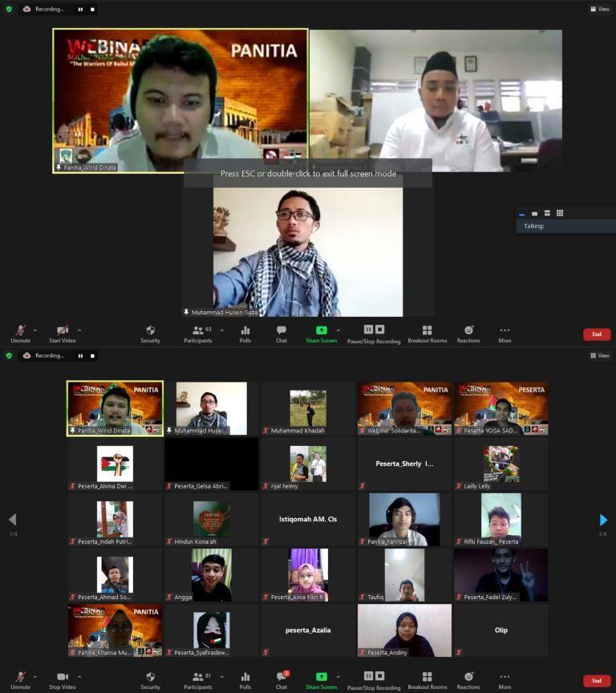Pause recording via top indicator in speaker view window

pos(80,10)
